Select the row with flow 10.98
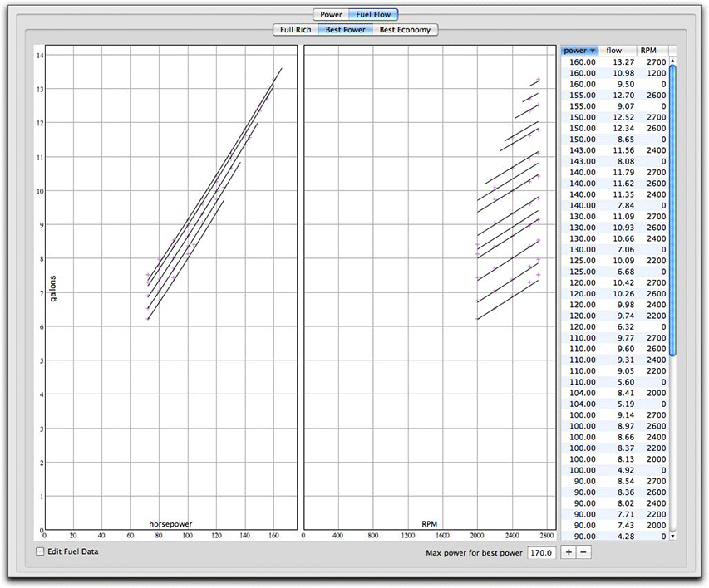 pyautogui.click(x=615, y=73)
